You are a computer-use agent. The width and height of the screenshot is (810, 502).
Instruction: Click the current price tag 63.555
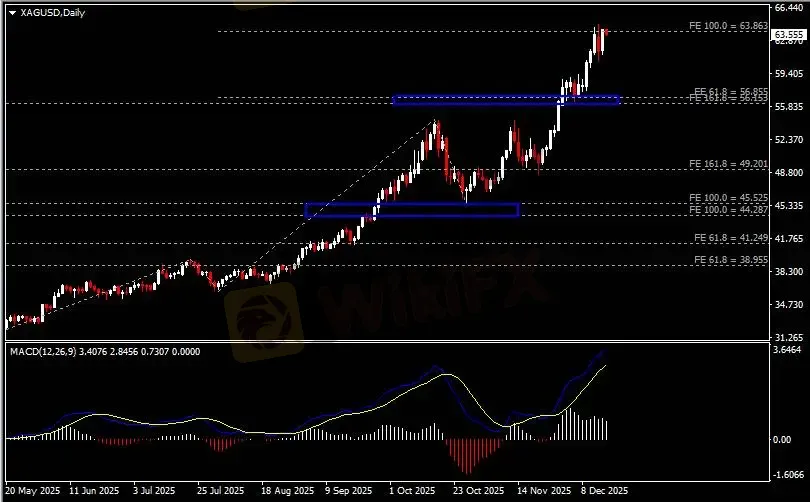coord(789,35)
